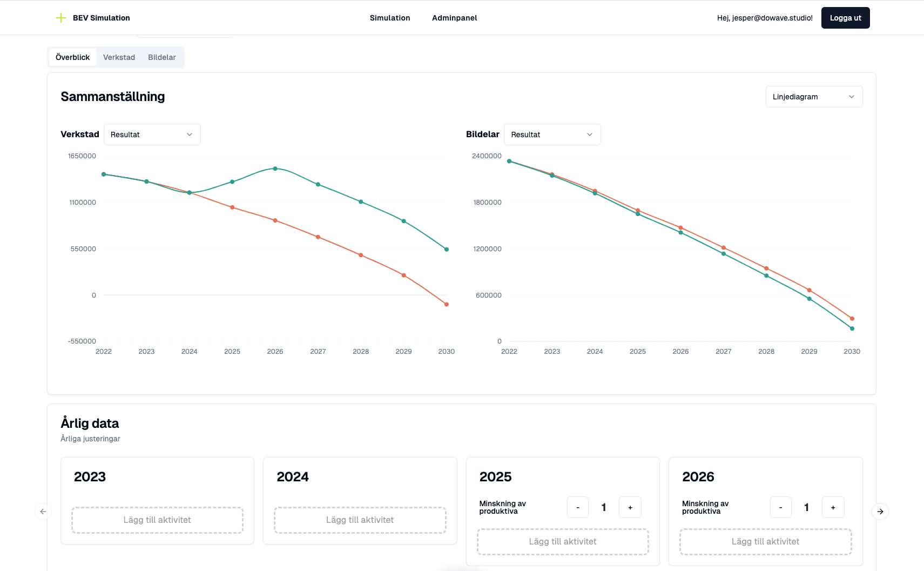Switch to the Bildelar tab
924x571 pixels.
pos(162,57)
